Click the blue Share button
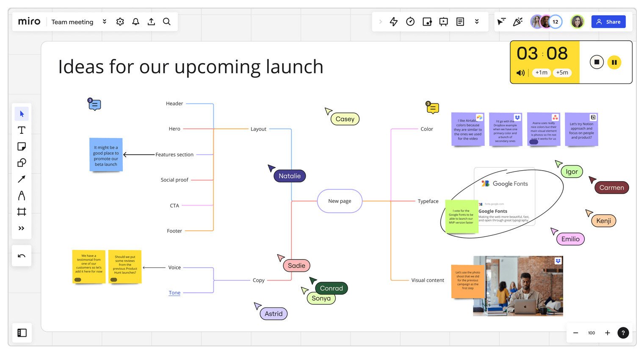This screenshot has height=354, width=644. [x=608, y=22]
